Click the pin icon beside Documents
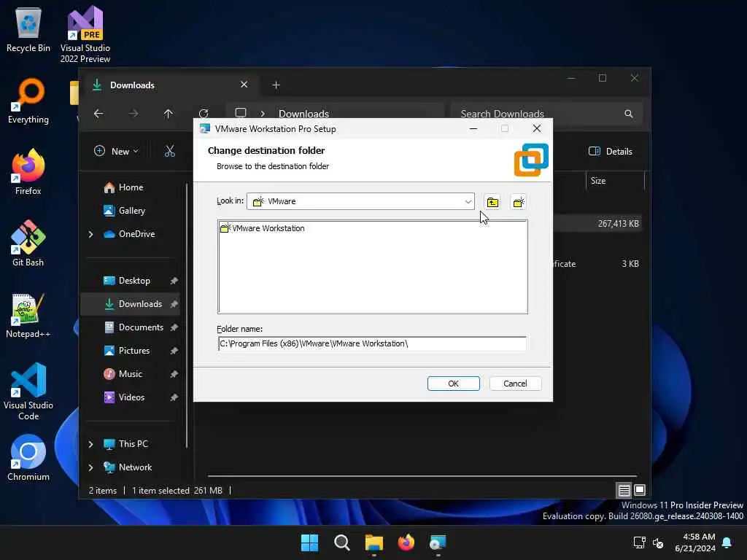 [174, 327]
